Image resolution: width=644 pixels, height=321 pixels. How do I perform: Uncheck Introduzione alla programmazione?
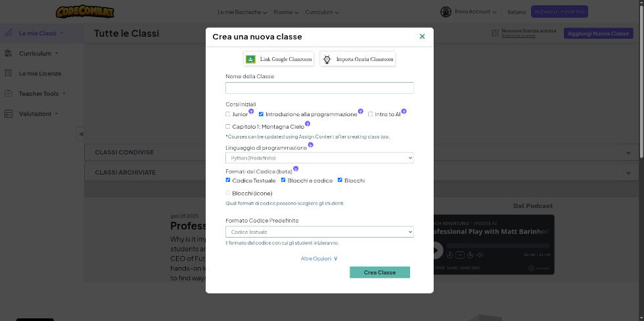[262, 114]
